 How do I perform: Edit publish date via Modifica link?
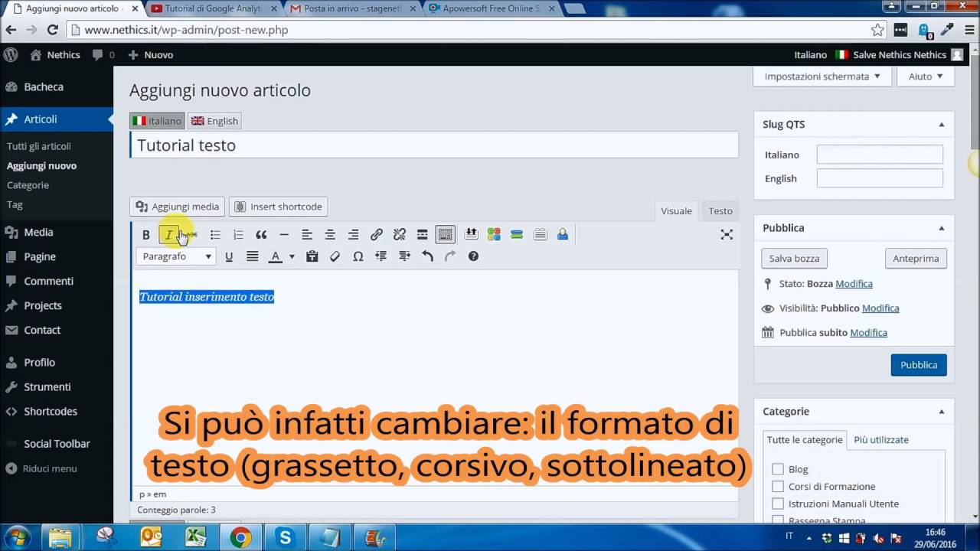pyautogui.click(x=868, y=333)
